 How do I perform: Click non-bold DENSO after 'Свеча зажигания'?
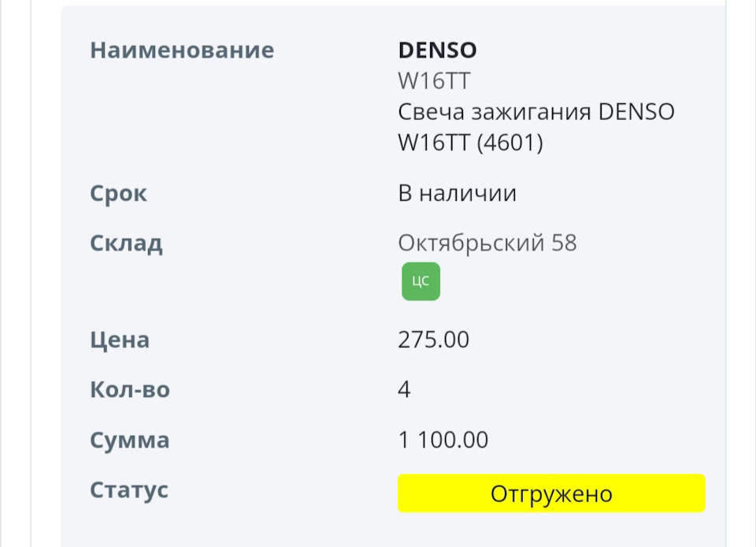click(636, 112)
